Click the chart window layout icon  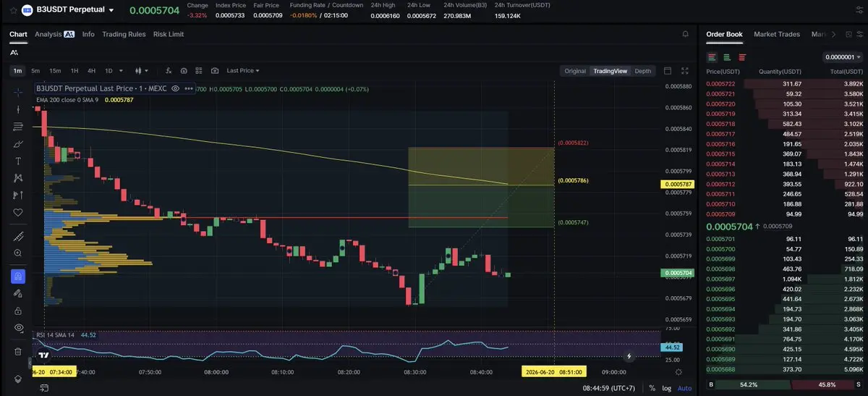pos(667,71)
